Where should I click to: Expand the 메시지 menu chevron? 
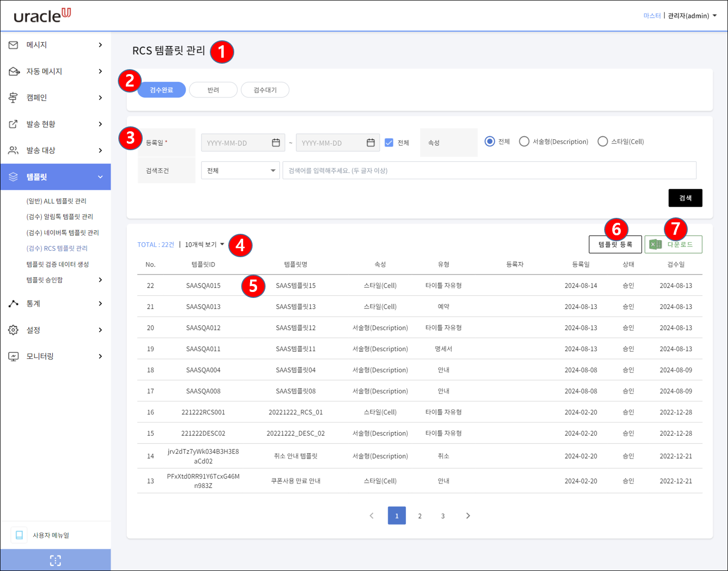tap(100, 45)
